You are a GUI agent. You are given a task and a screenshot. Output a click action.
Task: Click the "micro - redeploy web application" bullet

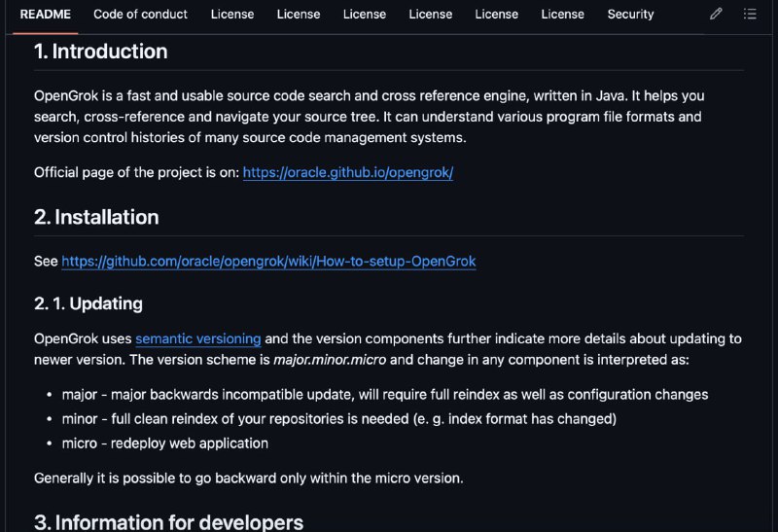pos(164,443)
